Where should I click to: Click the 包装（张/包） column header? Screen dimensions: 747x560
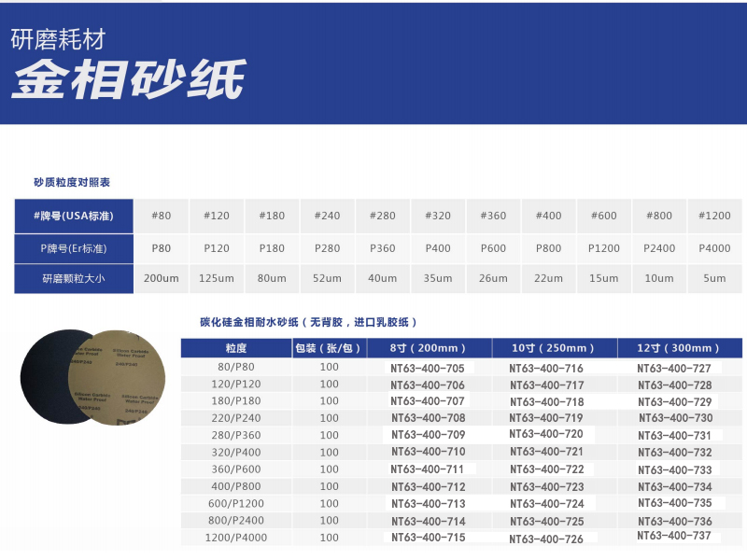[x=329, y=348]
